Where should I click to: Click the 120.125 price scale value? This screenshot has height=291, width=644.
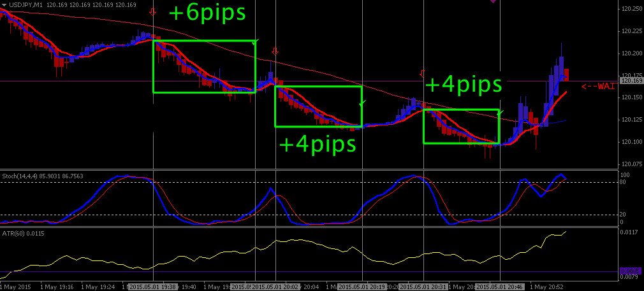coord(632,120)
